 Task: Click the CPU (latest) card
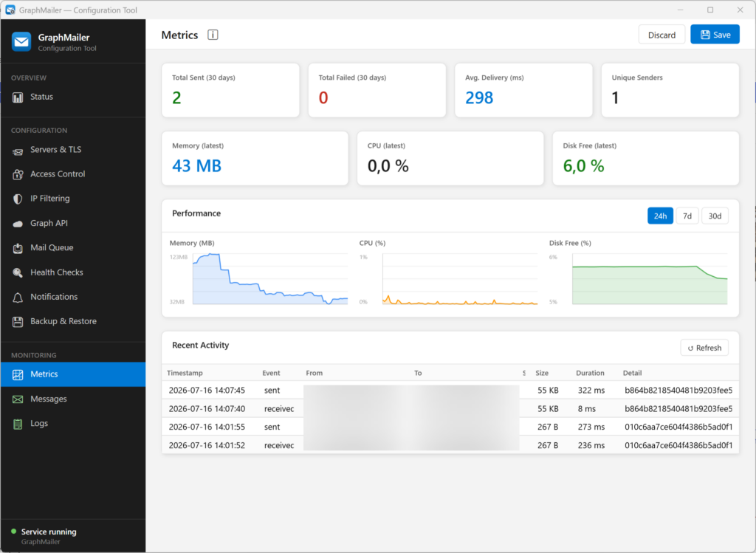point(450,158)
